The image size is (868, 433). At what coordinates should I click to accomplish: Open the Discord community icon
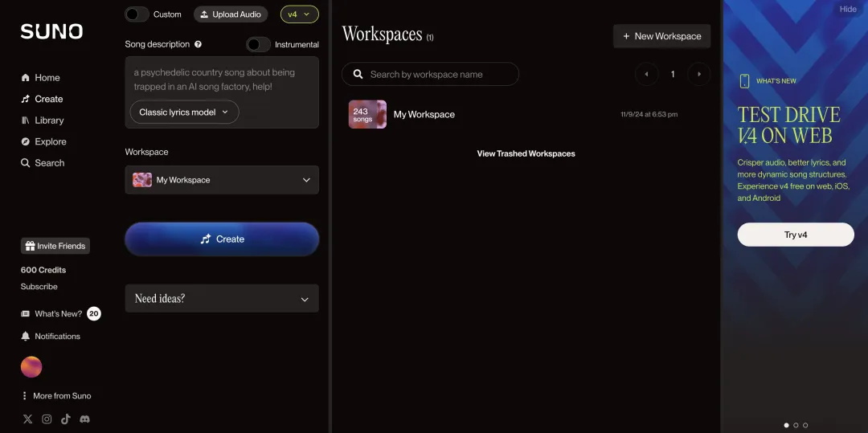[x=84, y=419]
